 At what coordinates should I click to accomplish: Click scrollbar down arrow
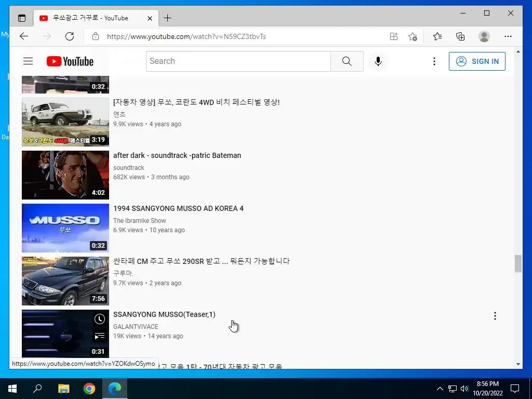tap(518, 364)
